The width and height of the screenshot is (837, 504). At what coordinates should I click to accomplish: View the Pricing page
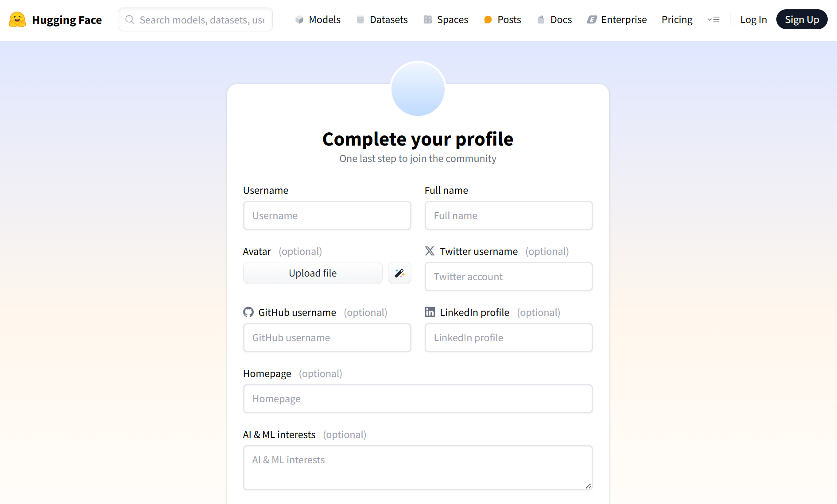click(677, 20)
